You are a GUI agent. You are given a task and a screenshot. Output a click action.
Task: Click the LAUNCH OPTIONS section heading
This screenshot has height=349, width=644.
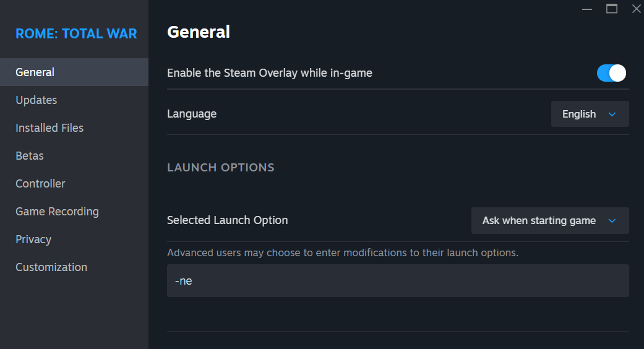(221, 168)
